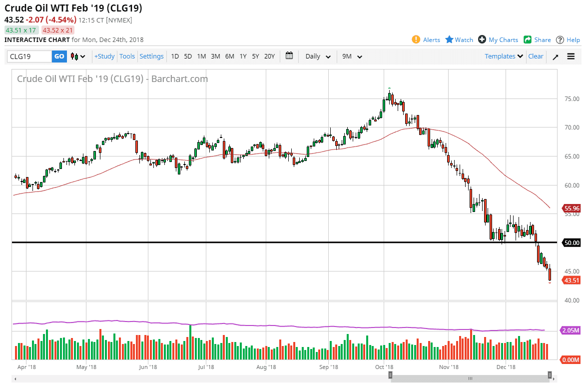Open the Tools menu

(127, 56)
